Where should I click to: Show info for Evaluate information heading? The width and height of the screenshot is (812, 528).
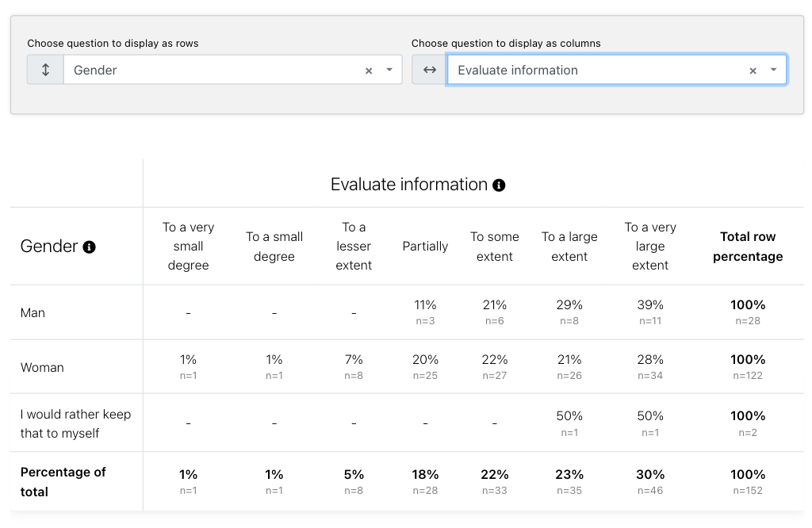499,186
